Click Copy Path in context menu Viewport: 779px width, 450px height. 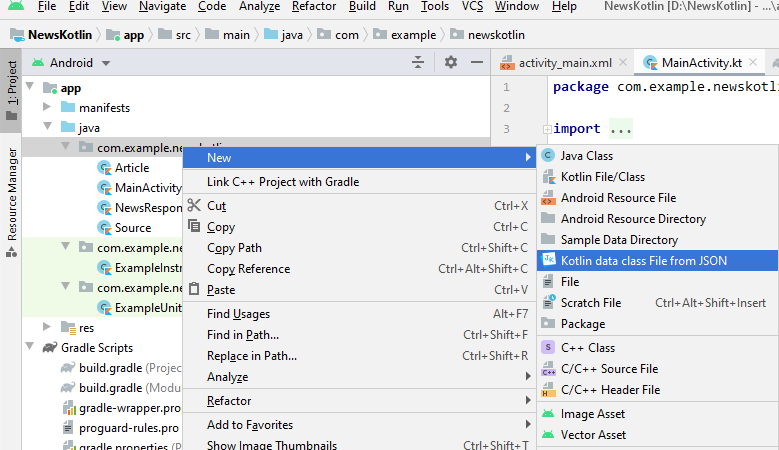234,248
